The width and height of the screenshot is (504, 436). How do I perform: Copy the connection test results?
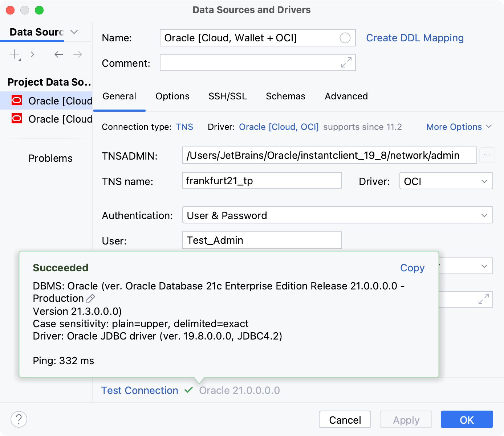412,268
